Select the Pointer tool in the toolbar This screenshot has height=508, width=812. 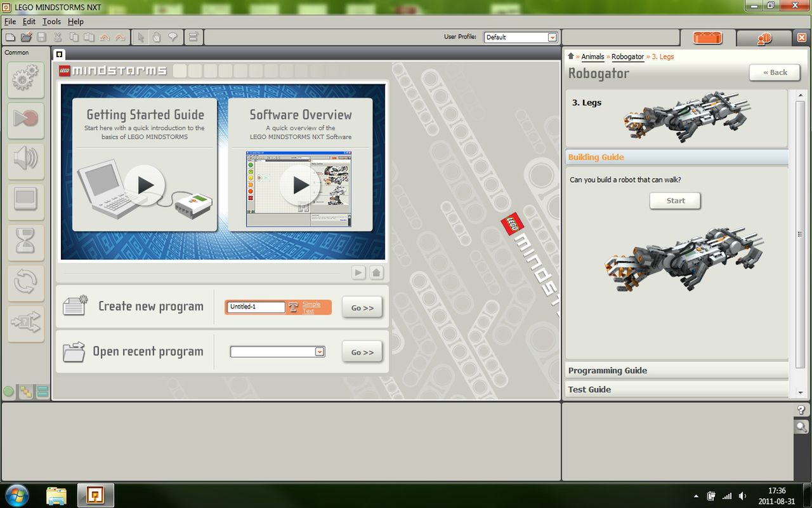click(141, 37)
